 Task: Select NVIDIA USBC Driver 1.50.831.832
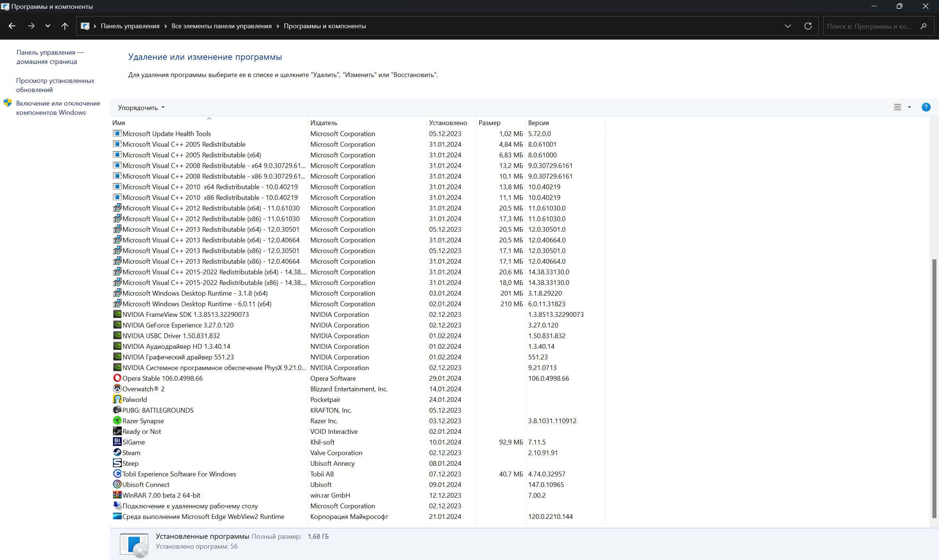(171, 336)
